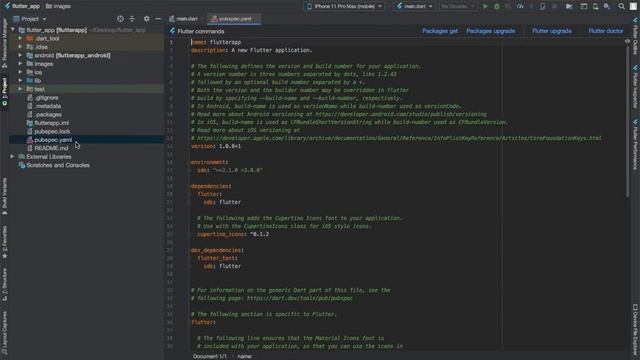Click the 'cupertino_icons: ^0.1.2' line
Screen dimensions: 640x360
click(233, 234)
